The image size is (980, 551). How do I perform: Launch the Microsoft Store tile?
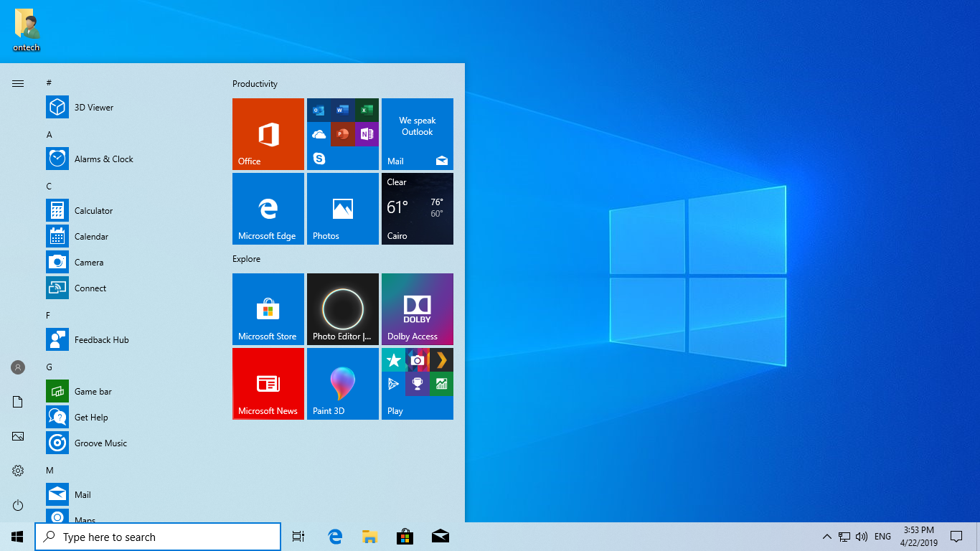[x=268, y=309]
